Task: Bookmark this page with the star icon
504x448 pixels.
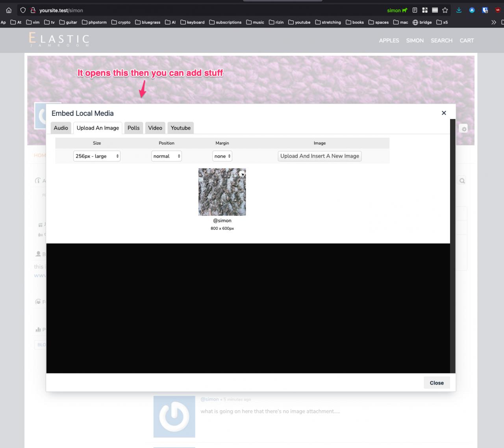Action: coord(445,11)
